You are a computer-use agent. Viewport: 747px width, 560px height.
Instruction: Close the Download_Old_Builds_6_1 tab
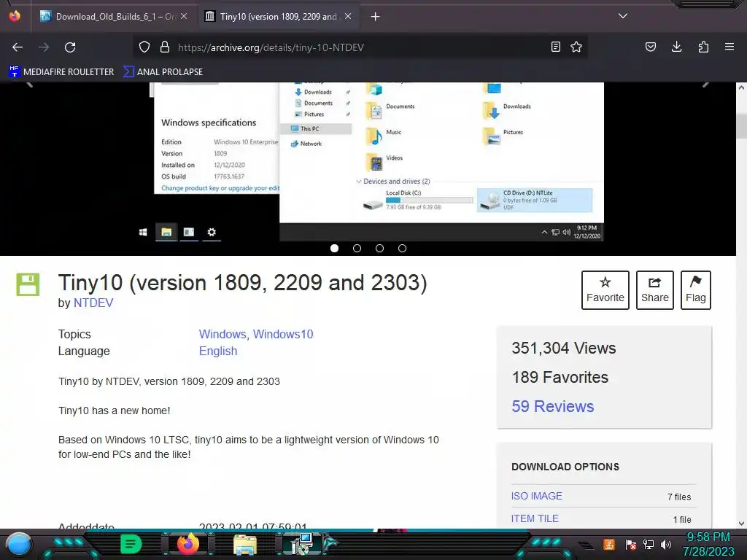click(184, 16)
